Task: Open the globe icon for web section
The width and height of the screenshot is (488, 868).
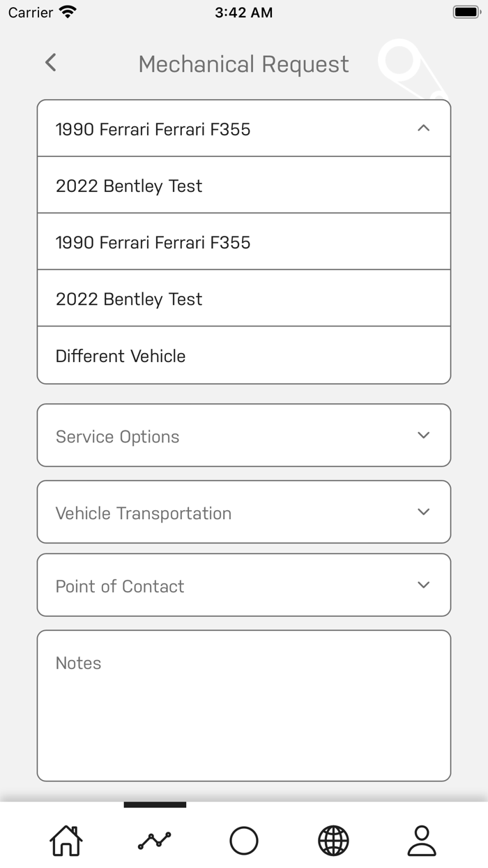Action: [333, 841]
